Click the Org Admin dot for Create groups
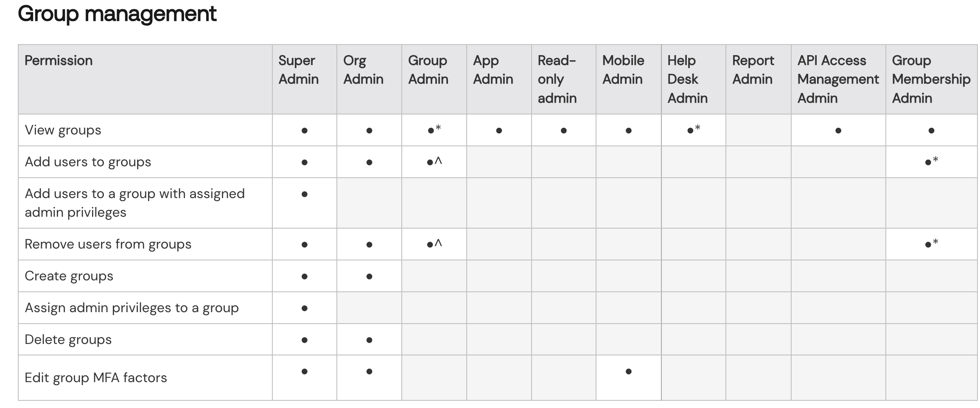The height and width of the screenshot is (408, 980). 369,277
